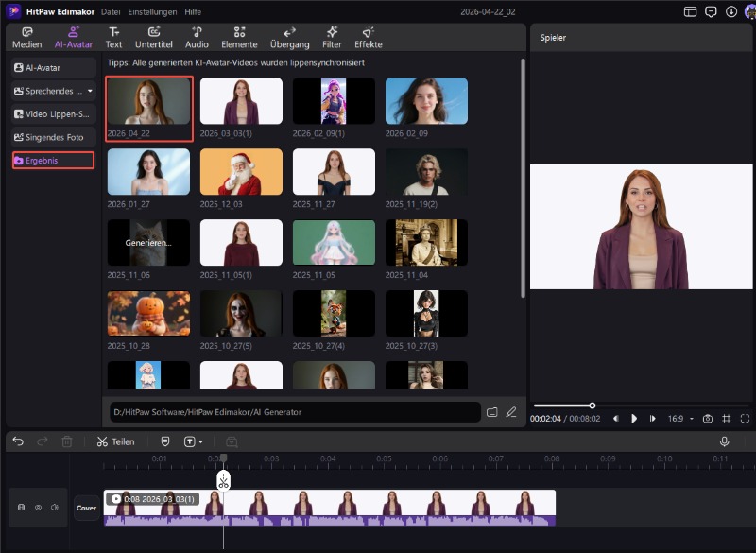Viewport: 756px width, 553px height.
Task: Click the Delete trash icon above the timeline
Action: (66, 441)
